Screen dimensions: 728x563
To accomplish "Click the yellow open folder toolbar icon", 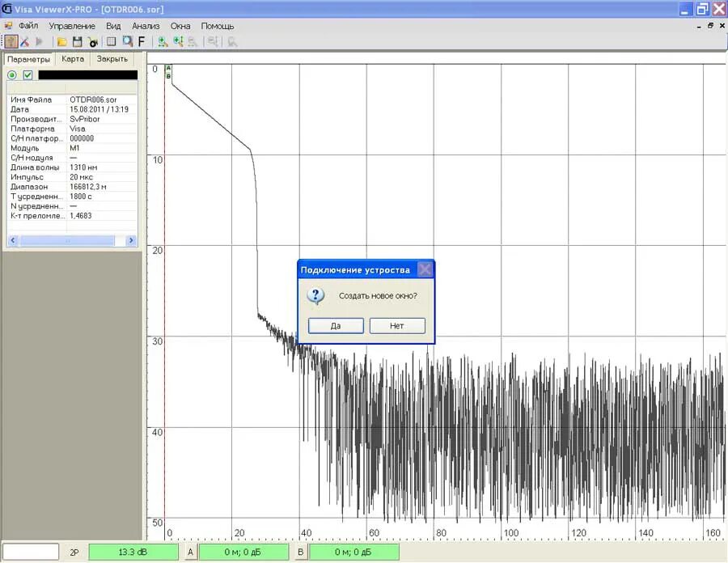I will coord(61,42).
